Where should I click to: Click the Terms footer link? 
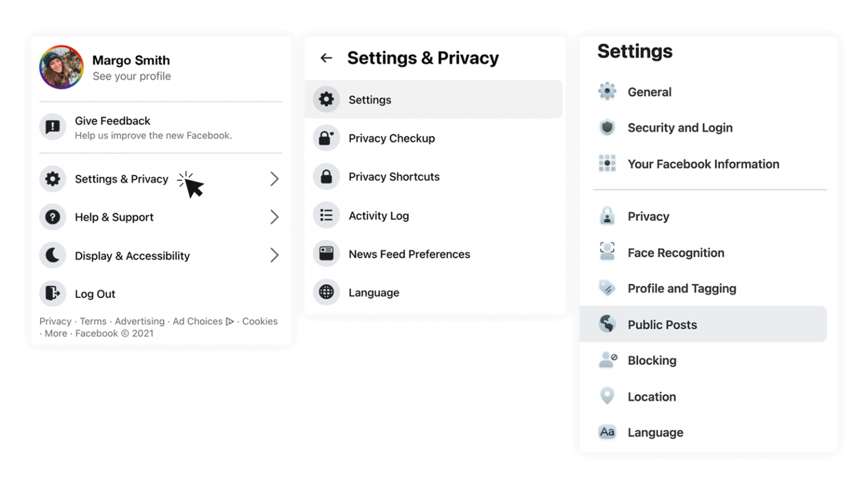(x=93, y=321)
